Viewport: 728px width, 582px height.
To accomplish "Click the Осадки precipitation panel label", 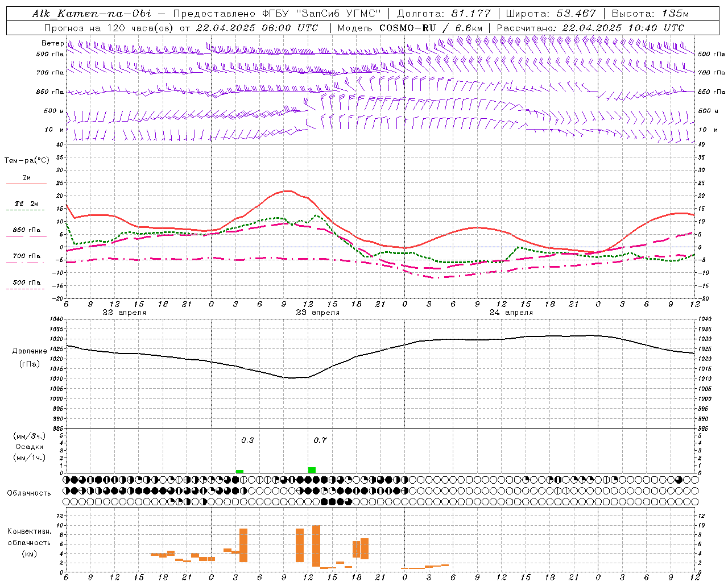I will click(29, 447).
